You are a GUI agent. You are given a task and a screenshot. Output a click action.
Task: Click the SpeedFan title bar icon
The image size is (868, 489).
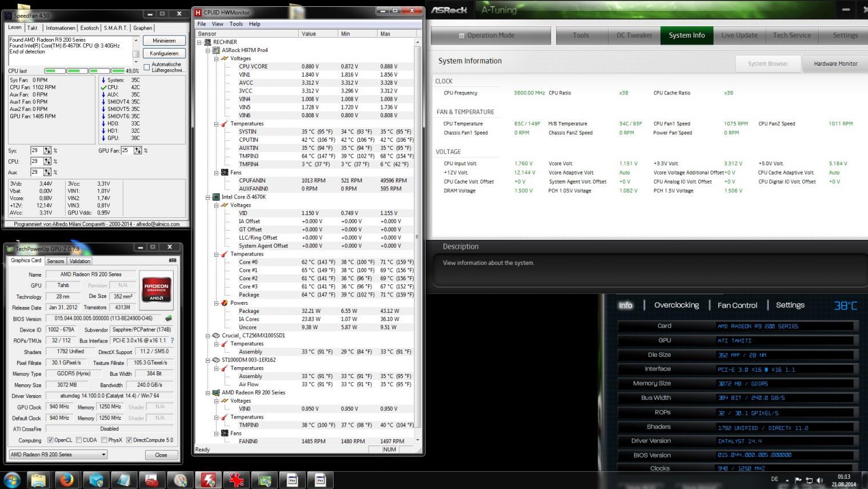click(8, 15)
